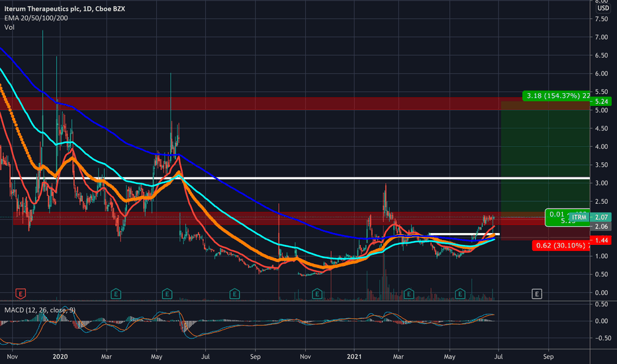Select the gray 2.06 price label

click(x=601, y=226)
